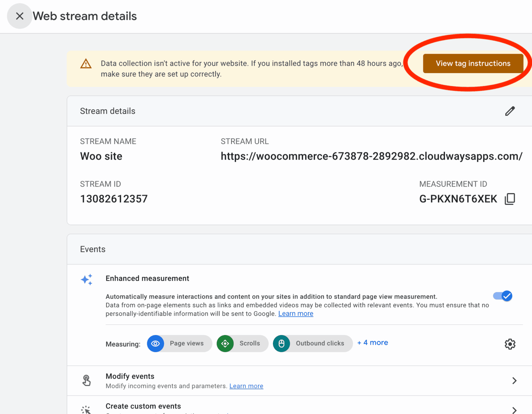Click the warning triangle icon in banner
The width and height of the screenshot is (532, 414).
[86, 64]
